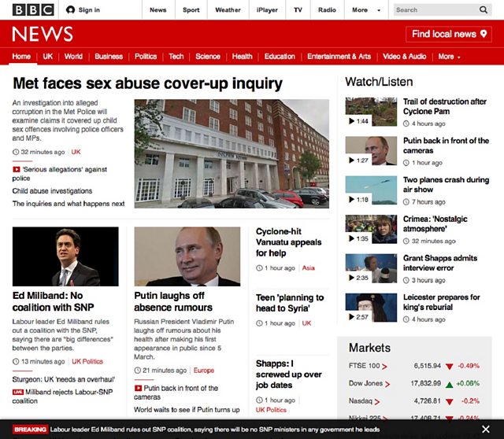Viewport: 504px width, 439px height.
Task: Select the Health tab
Action: point(242,57)
